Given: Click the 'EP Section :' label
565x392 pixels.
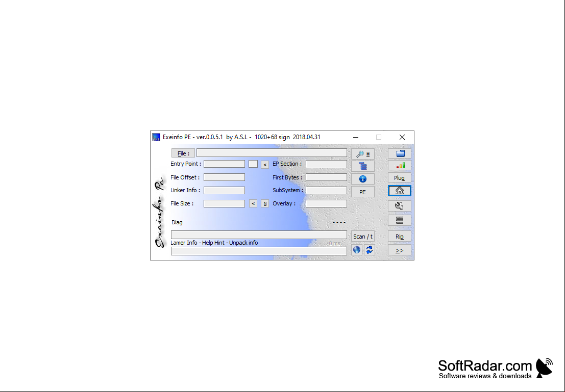Looking at the screenshot, I should click(287, 164).
